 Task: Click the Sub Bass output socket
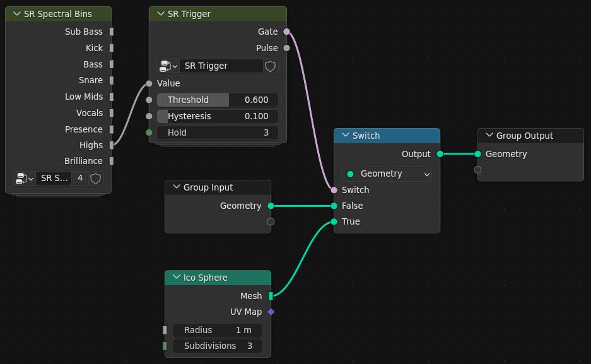coord(112,32)
